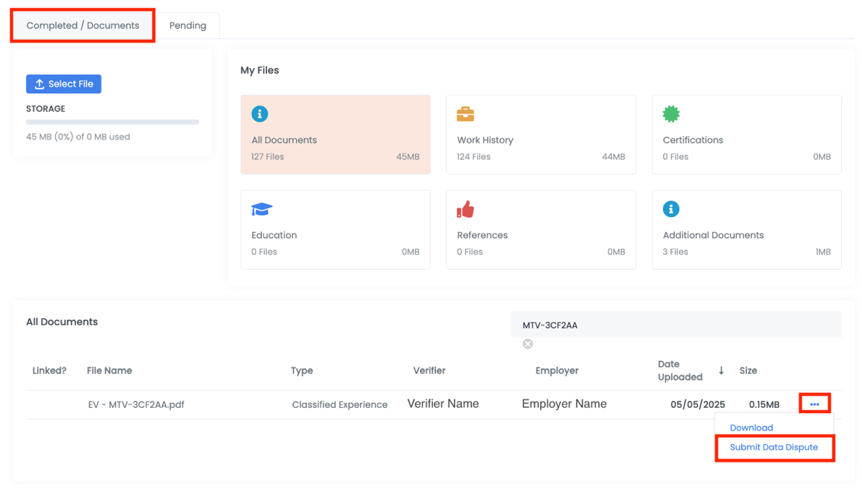Switch to the Pending tab
The height and width of the screenshot is (494, 868).
(x=187, y=25)
